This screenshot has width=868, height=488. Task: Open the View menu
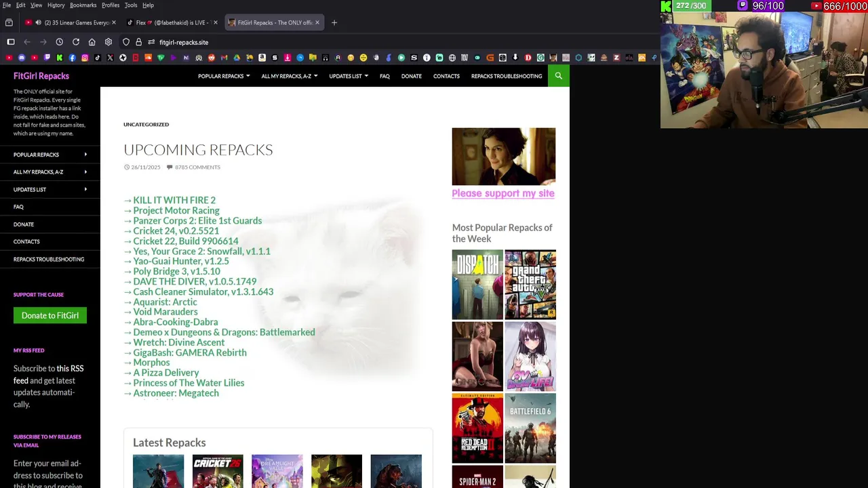point(36,5)
